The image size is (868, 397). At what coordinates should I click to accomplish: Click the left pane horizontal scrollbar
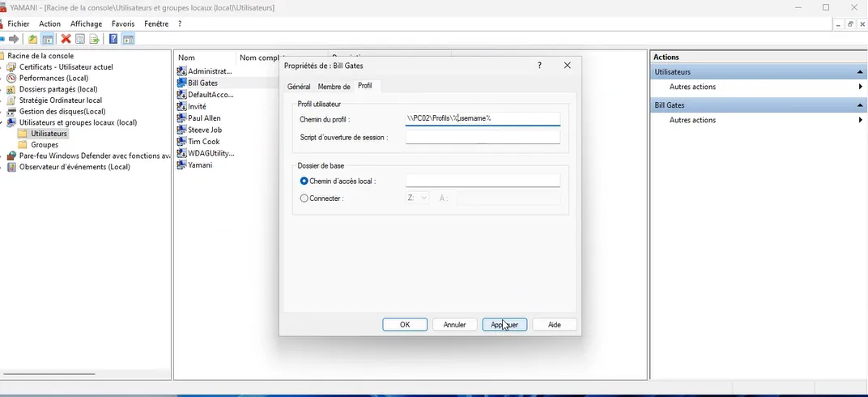point(50,374)
